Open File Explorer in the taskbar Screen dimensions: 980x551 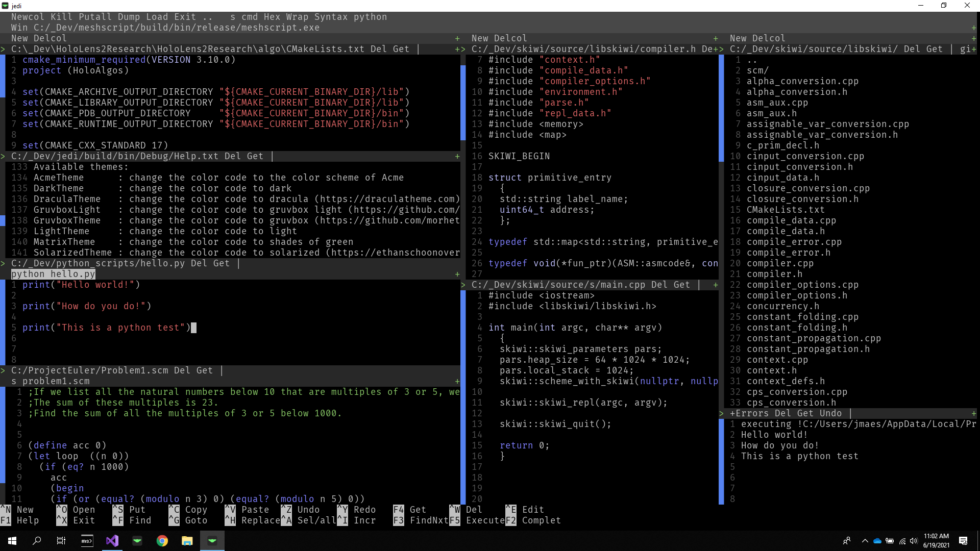[187, 541]
